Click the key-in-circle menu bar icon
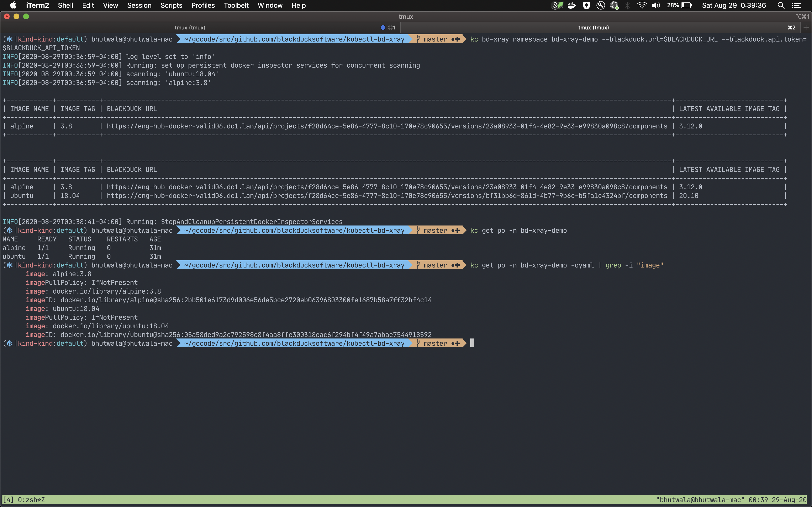The width and height of the screenshot is (812, 507). [601, 5]
